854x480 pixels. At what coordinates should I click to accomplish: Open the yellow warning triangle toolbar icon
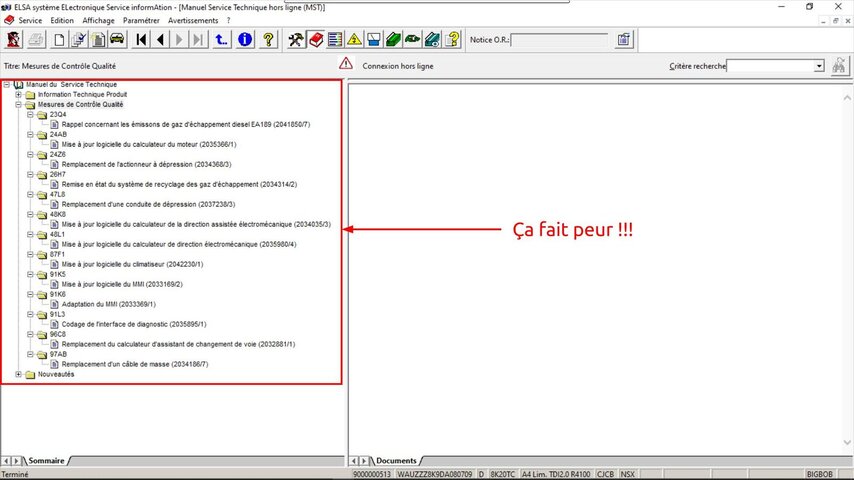(x=354, y=40)
